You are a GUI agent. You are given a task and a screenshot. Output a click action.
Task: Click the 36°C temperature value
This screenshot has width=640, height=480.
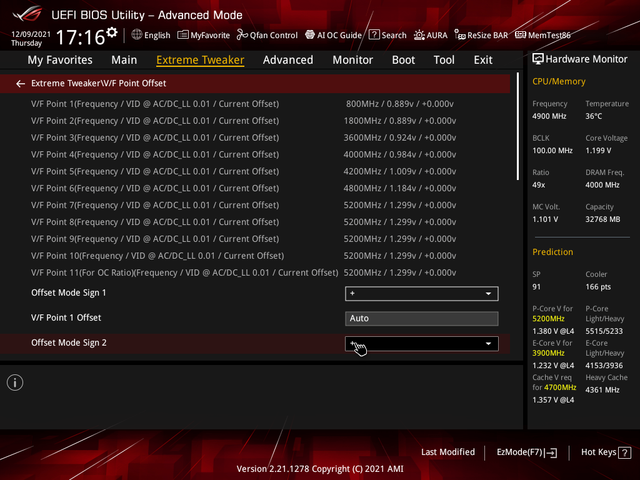(x=594, y=116)
